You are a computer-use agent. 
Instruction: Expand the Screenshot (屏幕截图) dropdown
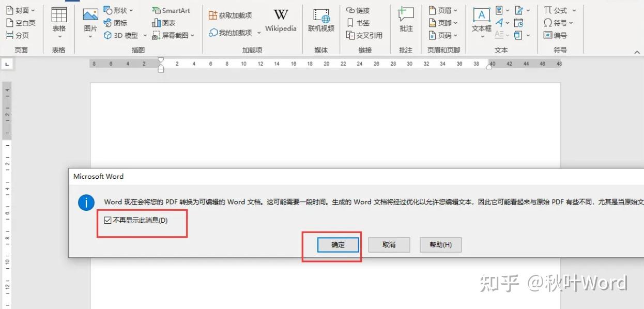[x=192, y=36]
